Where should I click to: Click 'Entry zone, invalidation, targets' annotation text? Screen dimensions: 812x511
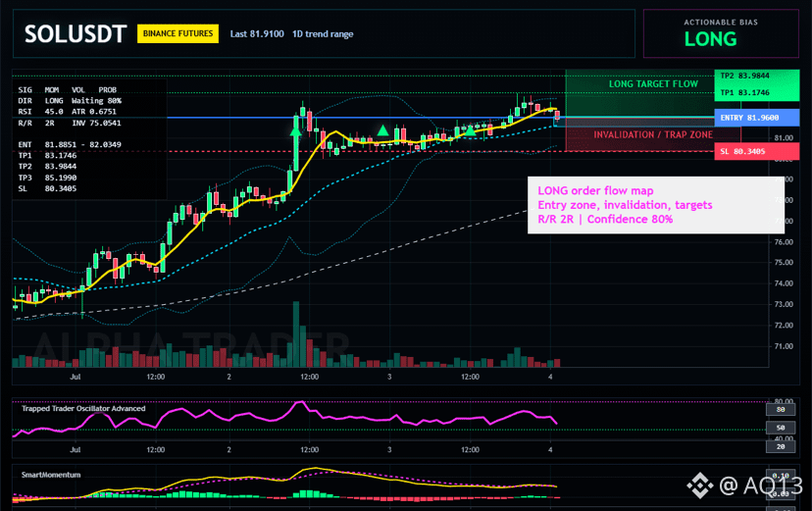pos(625,205)
